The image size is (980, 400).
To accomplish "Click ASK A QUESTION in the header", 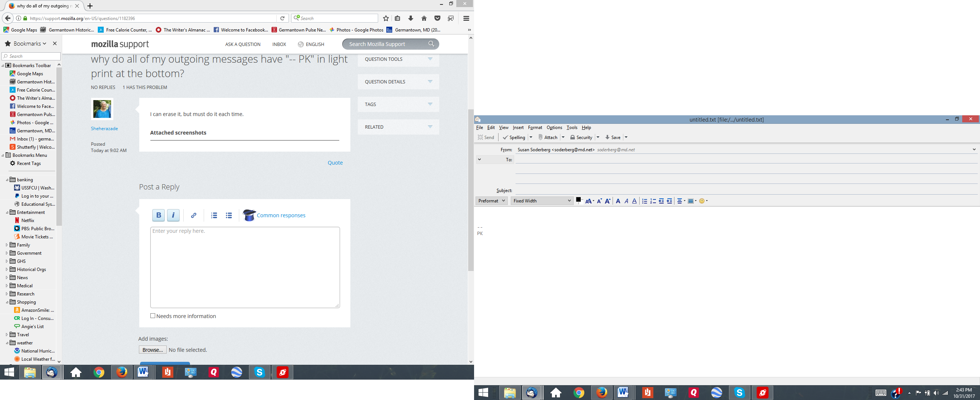I will (243, 44).
